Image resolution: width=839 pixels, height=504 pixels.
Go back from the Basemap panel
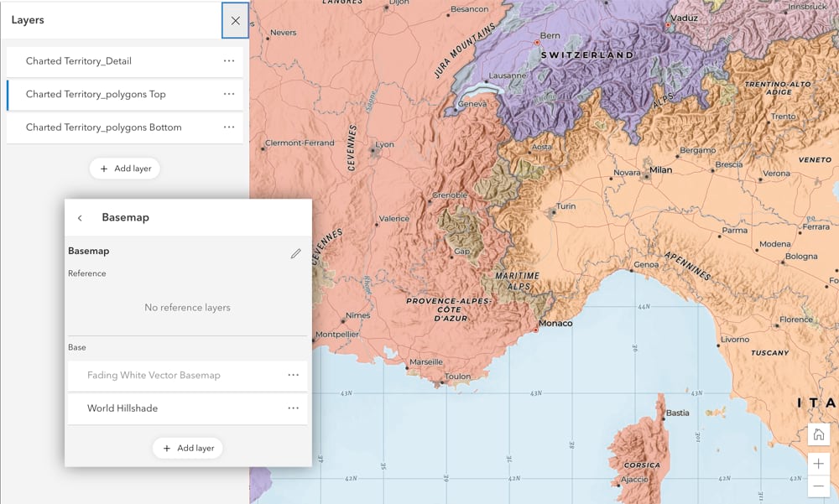[x=81, y=218]
